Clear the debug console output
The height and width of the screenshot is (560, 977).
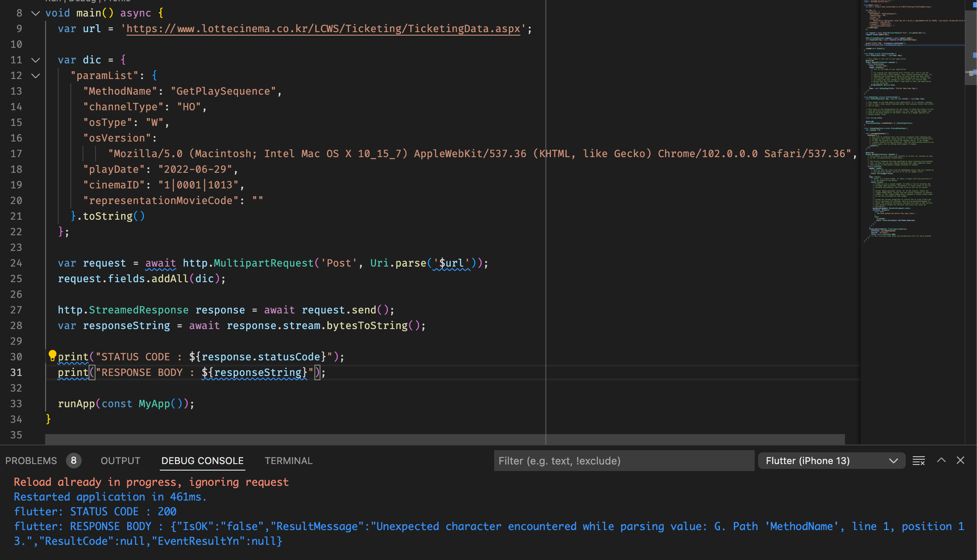918,461
